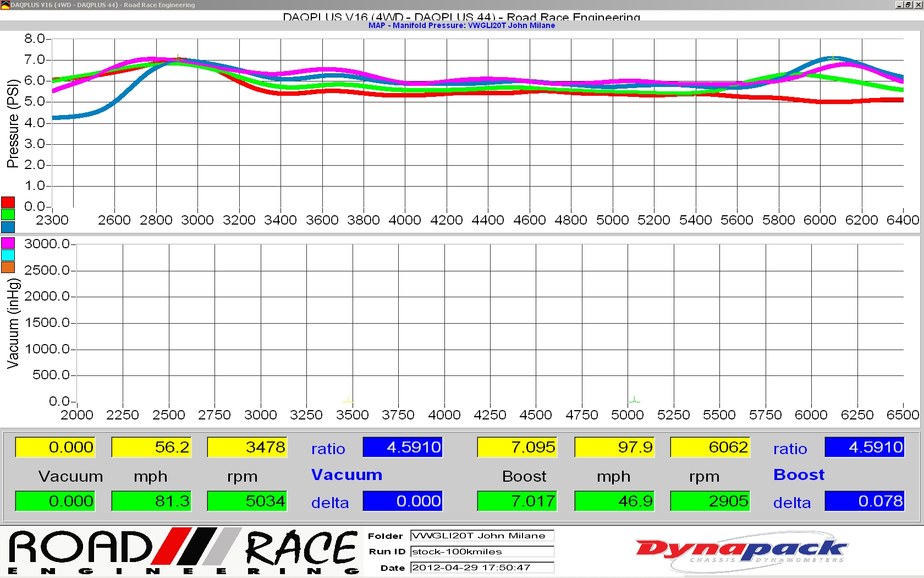Click the MAP - Manifold Pressure chart title

click(461, 25)
